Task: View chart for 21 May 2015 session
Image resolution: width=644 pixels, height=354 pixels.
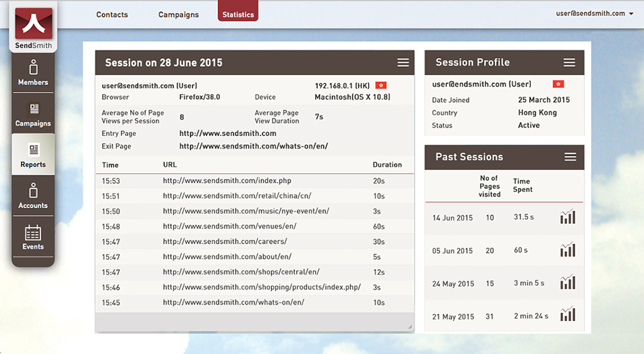Action: click(x=568, y=314)
